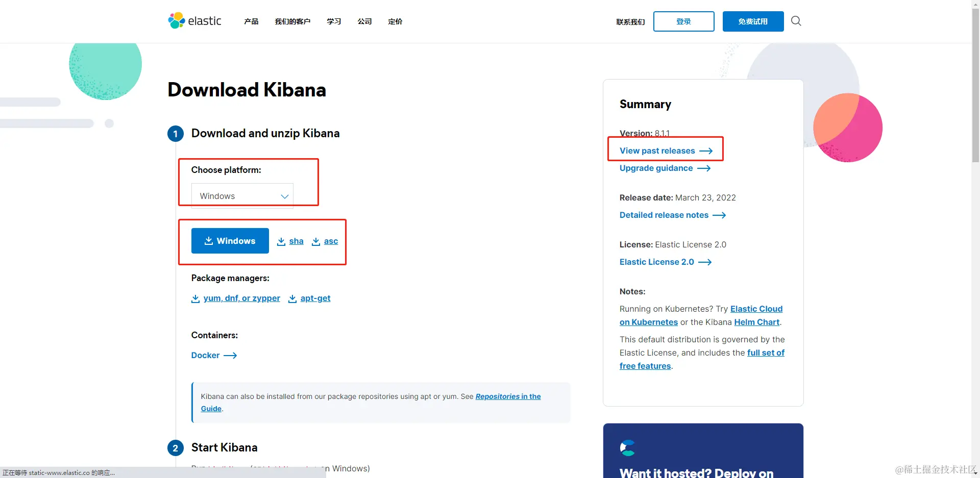
Task: Click the scrollbar up arrow at top right
Action: tap(975, 4)
